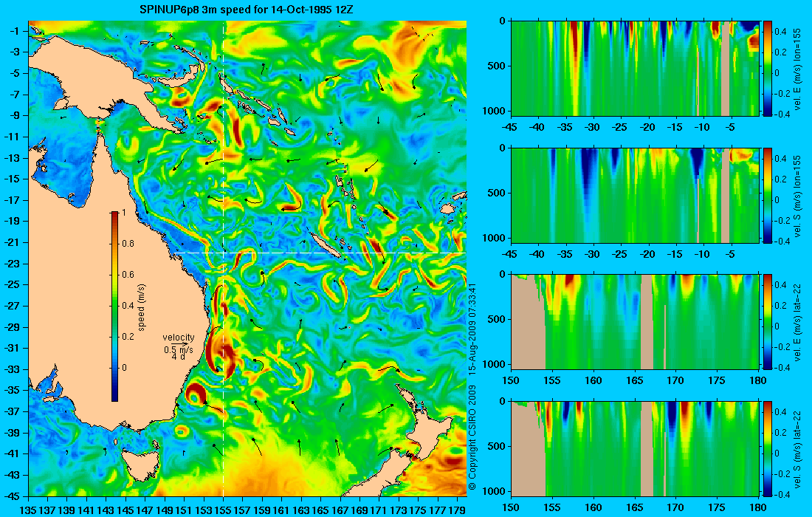Click the "vel. E (m/s) lon=155" axis label
Image resolution: width=812 pixels, height=517 pixels.
797,69
